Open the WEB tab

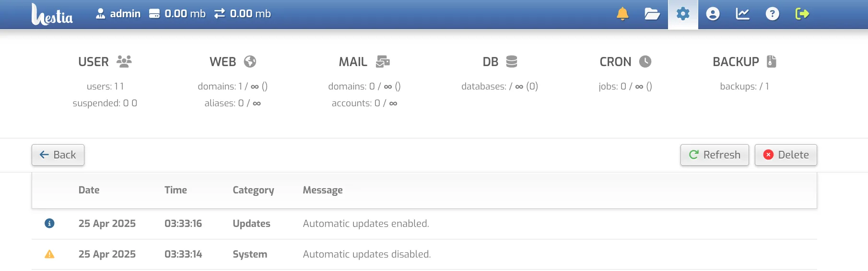[233, 62]
